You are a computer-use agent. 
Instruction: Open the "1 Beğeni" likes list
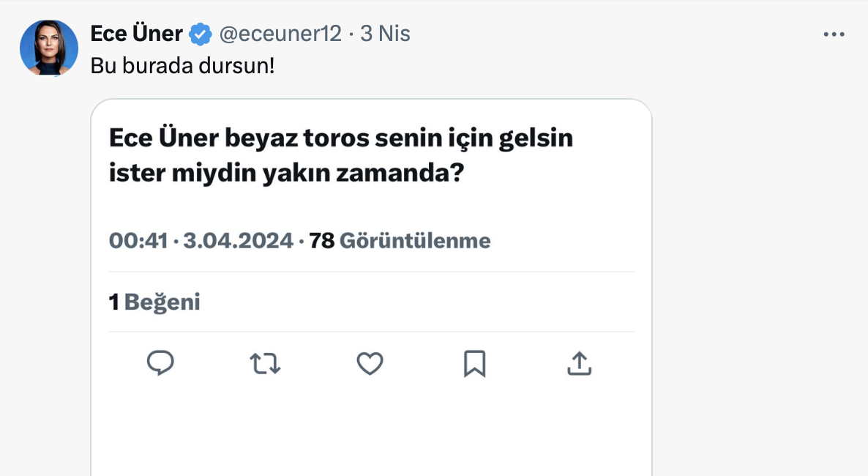pyautogui.click(x=154, y=302)
